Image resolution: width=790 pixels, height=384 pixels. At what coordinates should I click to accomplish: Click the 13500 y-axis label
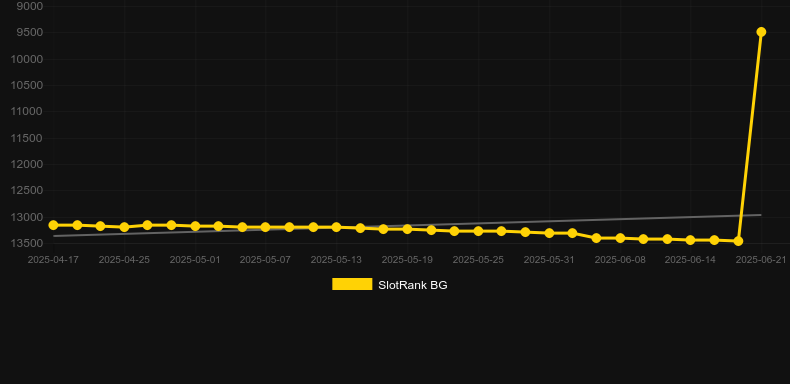(27, 243)
